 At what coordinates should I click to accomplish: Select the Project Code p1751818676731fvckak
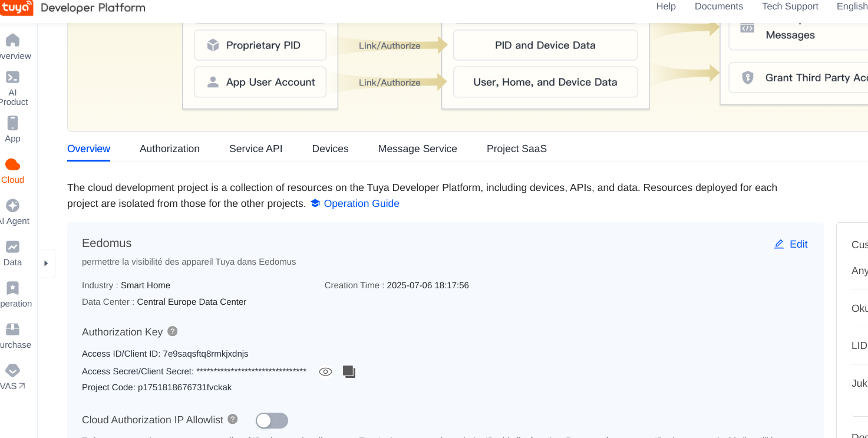click(185, 387)
